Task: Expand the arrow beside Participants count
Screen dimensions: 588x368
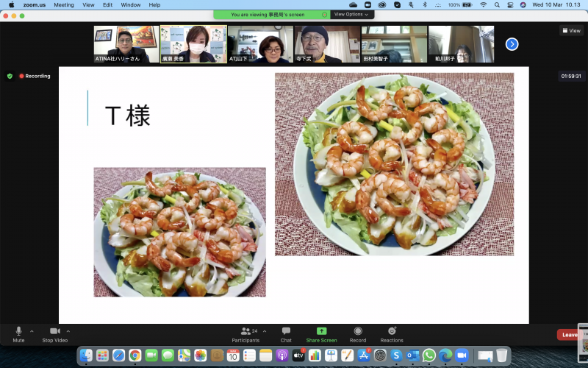Action: tap(265, 331)
